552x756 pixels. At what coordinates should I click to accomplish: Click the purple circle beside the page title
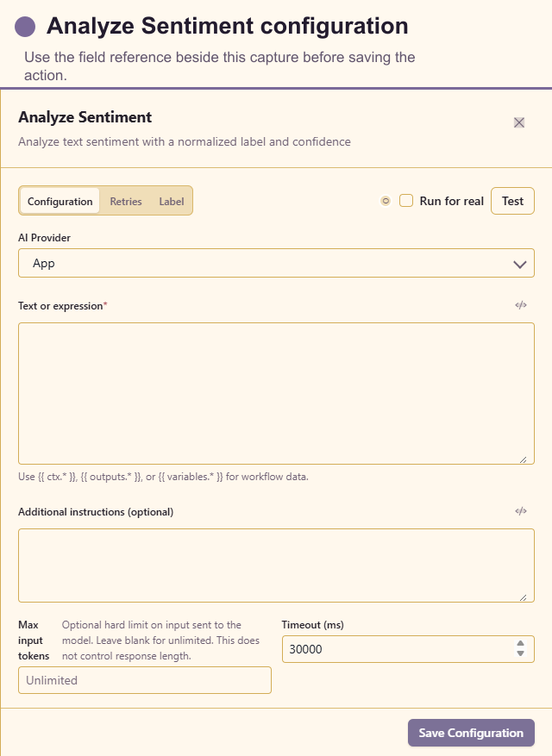coord(25,27)
